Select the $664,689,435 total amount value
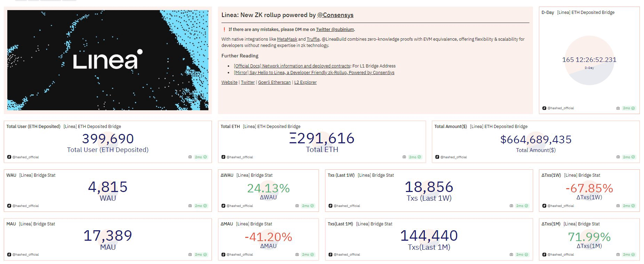 [536, 139]
